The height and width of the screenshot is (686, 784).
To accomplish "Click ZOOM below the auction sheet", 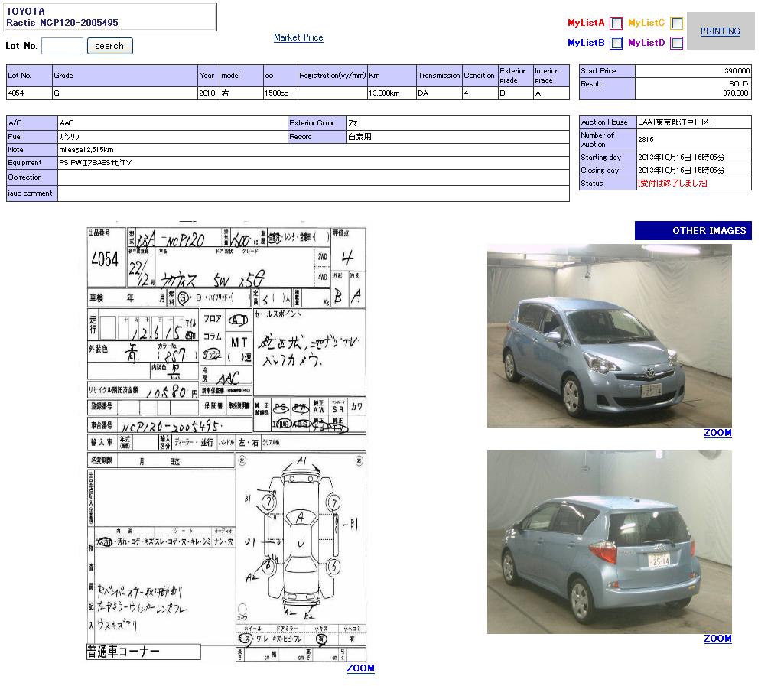I will click(360, 668).
